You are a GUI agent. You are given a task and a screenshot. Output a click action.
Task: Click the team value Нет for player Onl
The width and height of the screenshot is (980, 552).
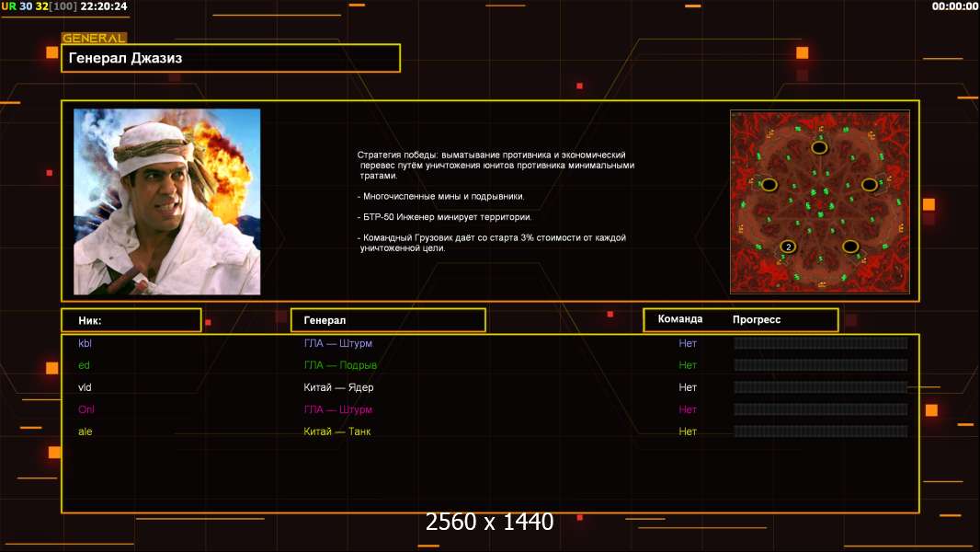tap(688, 409)
